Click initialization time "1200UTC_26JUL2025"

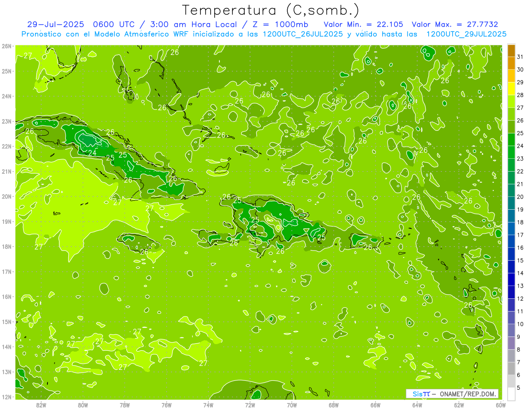coord(303,34)
